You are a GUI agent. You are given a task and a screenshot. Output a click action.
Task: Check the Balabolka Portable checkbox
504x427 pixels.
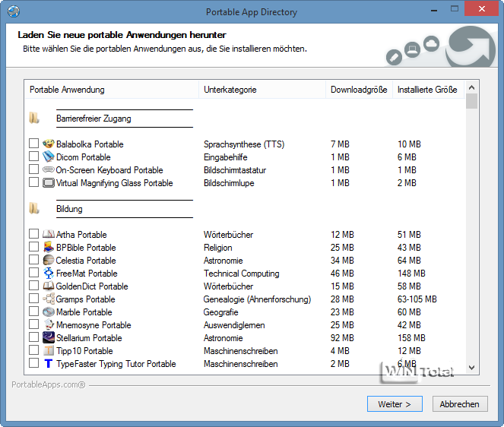(x=33, y=144)
